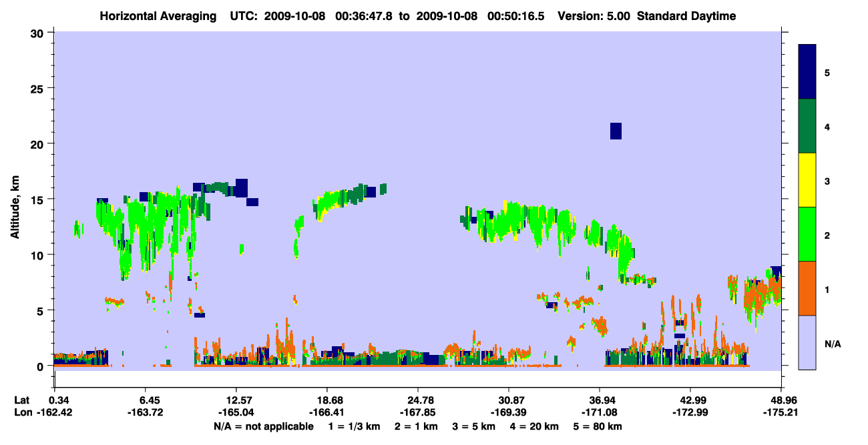The height and width of the screenshot is (445, 868).
Task: Click longitude value -169.39
Action: tap(509, 412)
